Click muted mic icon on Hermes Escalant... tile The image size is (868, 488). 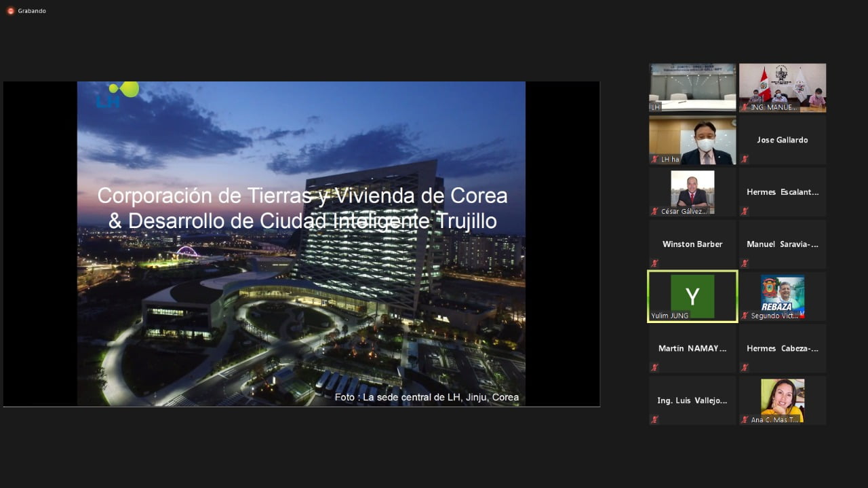coord(745,211)
